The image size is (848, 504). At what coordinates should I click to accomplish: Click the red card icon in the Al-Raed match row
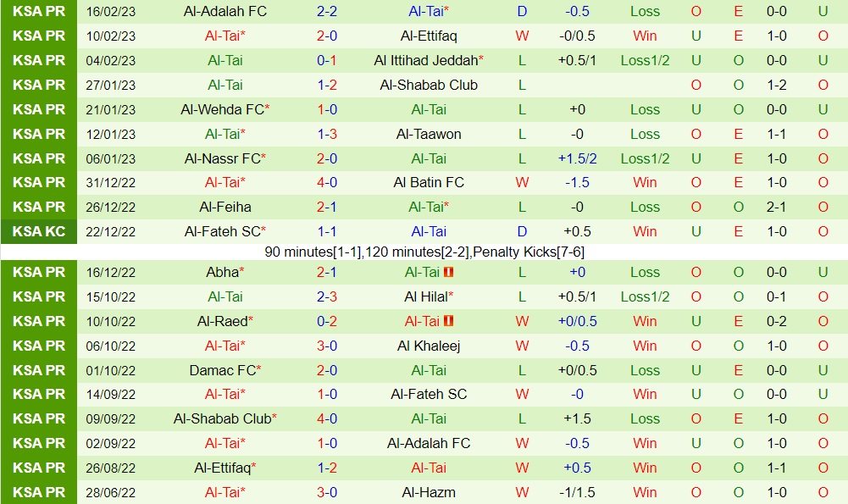(x=449, y=321)
